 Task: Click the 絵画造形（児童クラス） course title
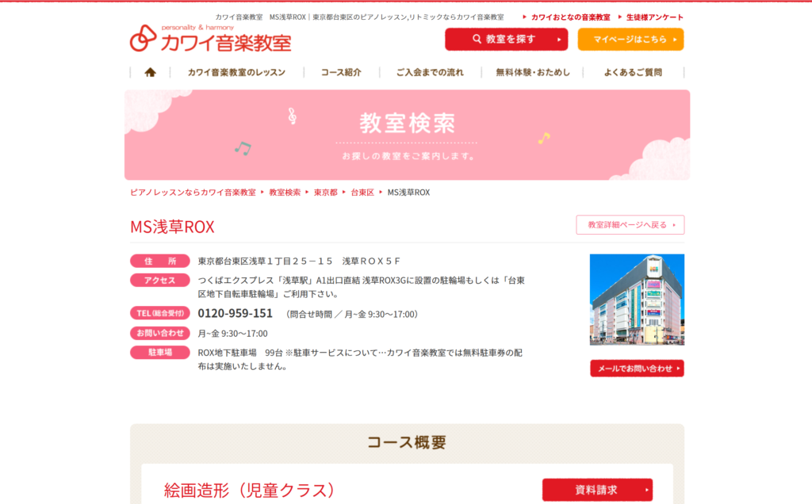[x=249, y=490]
